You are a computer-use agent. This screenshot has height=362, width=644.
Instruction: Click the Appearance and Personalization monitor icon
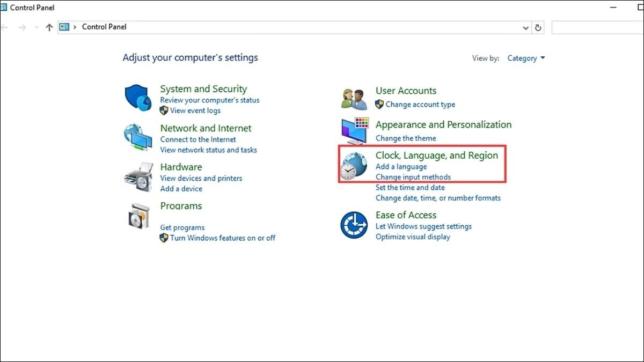point(355,131)
